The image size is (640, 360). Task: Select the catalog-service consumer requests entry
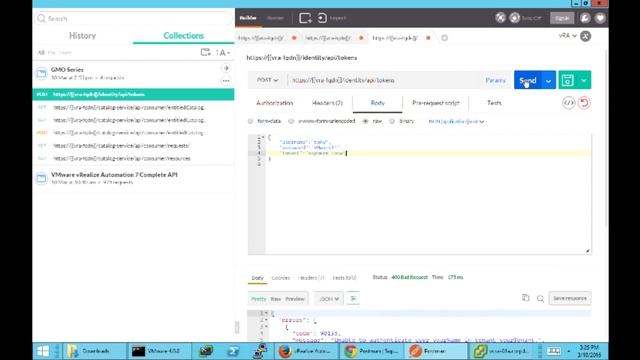point(133,145)
